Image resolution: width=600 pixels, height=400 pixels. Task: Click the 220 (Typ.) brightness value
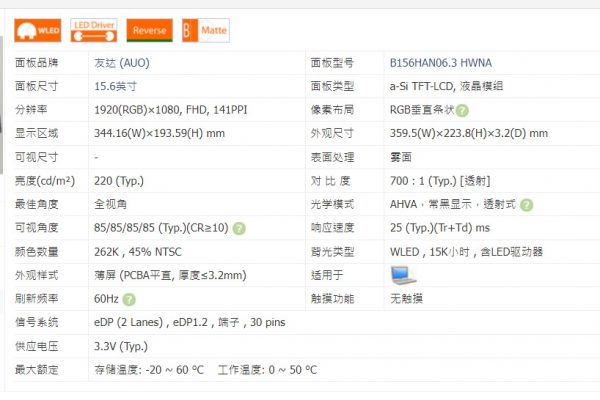point(118,181)
